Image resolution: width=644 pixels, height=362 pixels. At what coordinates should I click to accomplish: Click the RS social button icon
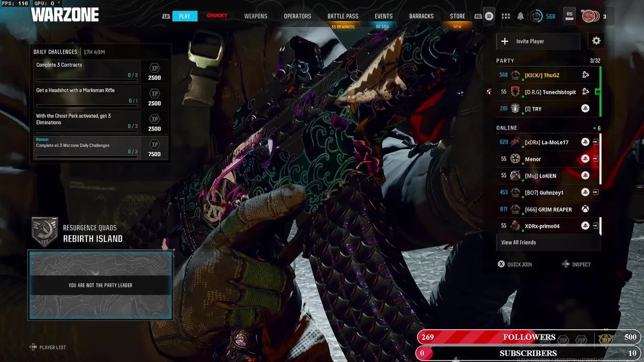click(570, 16)
